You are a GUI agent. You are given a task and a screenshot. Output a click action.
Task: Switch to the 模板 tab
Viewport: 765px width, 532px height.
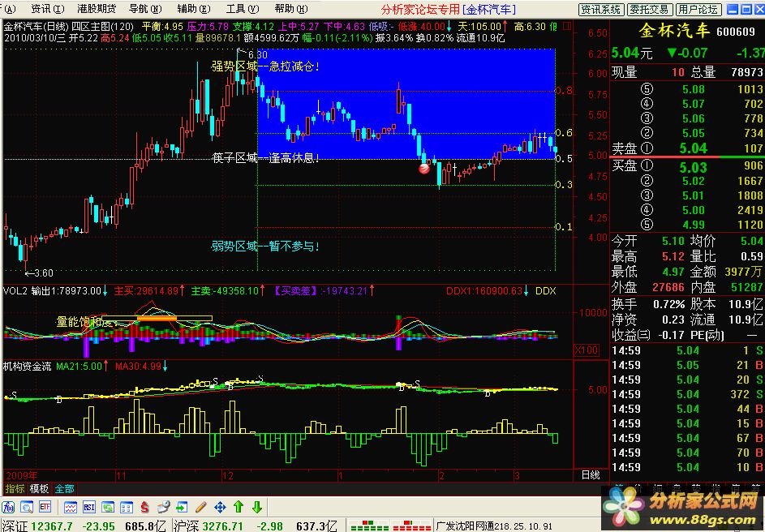click(x=39, y=488)
